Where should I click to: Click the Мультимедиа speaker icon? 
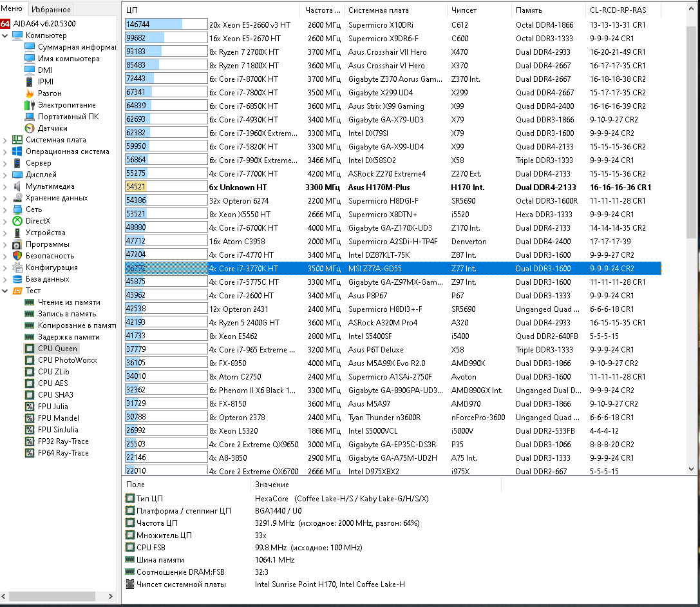(17, 186)
